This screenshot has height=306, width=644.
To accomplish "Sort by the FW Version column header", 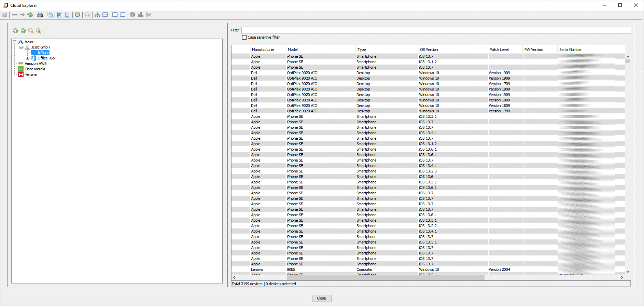I will tap(540, 50).
